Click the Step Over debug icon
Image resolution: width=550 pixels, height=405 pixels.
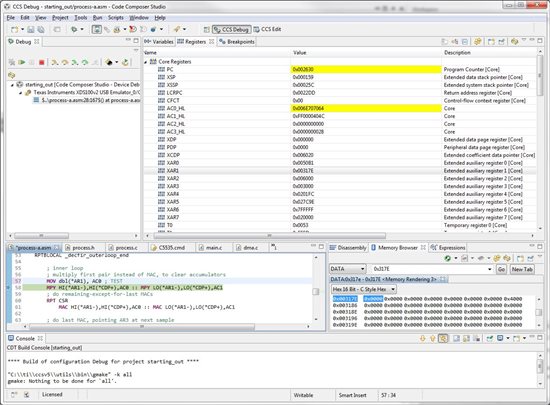click(65, 62)
